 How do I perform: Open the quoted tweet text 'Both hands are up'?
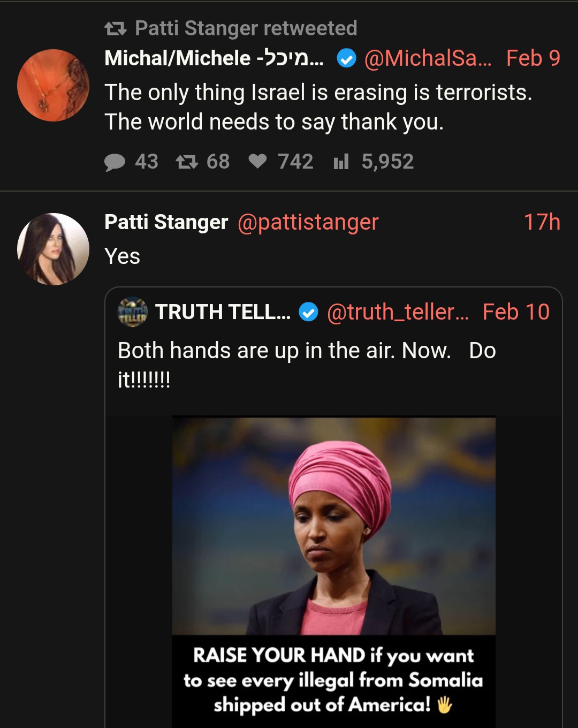click(307, 365)
